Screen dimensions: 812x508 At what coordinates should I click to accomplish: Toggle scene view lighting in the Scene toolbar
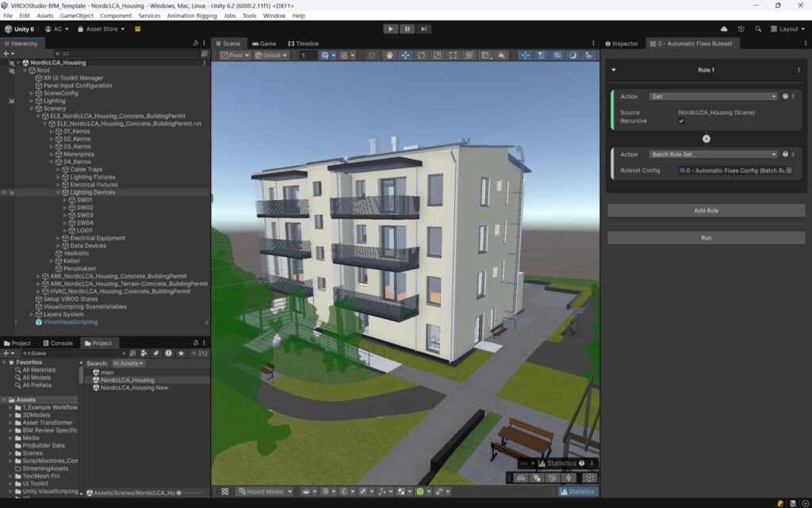click(573, 55)
